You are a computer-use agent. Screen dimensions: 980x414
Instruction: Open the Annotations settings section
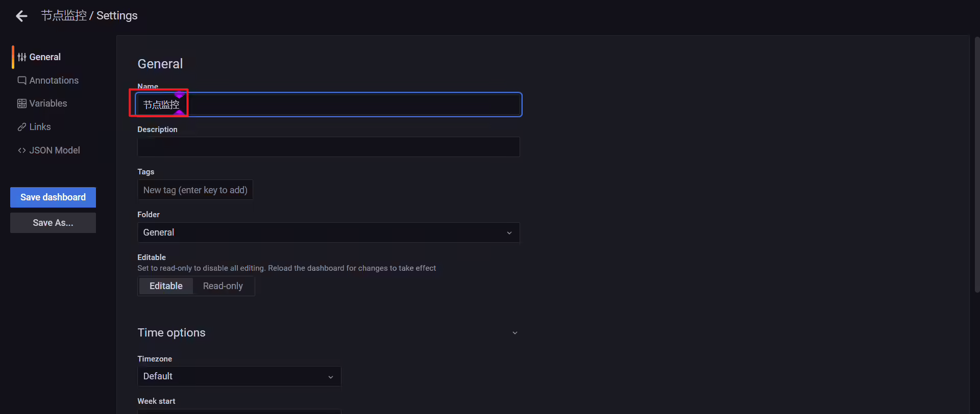click(x=54, y=81)
